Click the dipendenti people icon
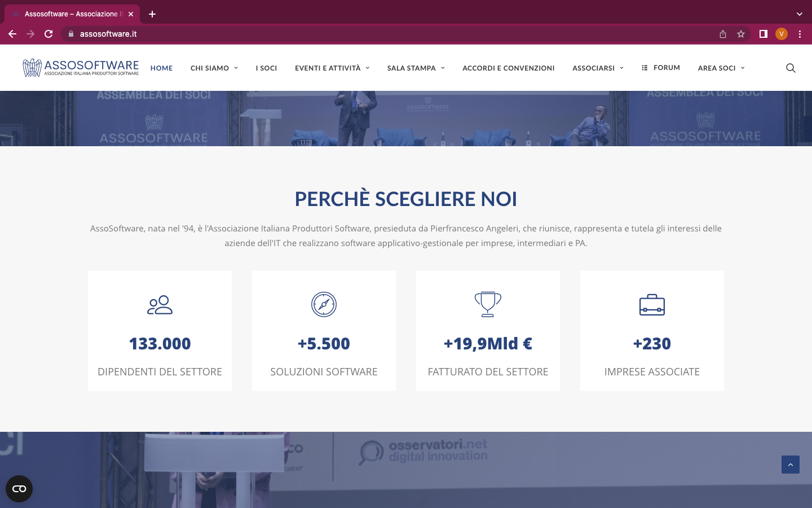812x508 pixels. [160, 304]
